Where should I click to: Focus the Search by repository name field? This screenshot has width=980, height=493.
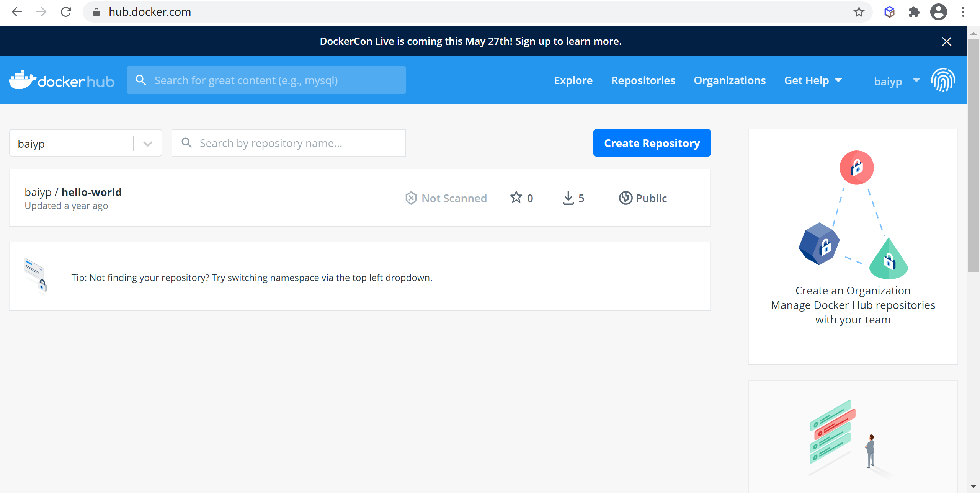tap(289, 143)
